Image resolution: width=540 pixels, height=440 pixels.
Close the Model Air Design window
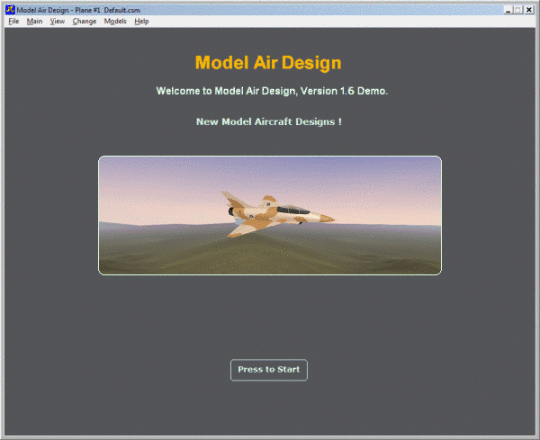[x=529, y=10]
